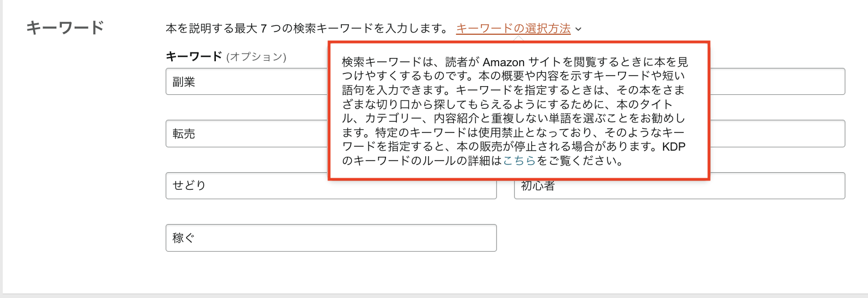Click the gray footer strip below the form
This screenshot has width=868, height=298.
pos(434,296)
